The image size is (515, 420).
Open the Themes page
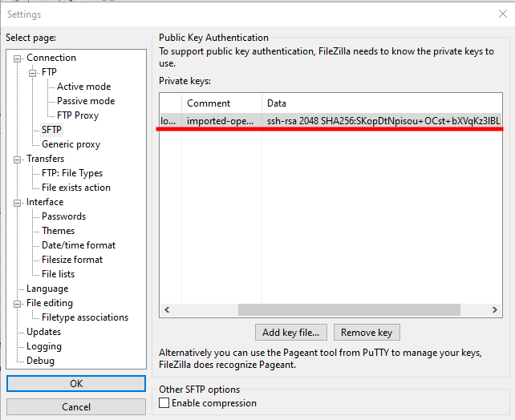[x=58, y=231]
